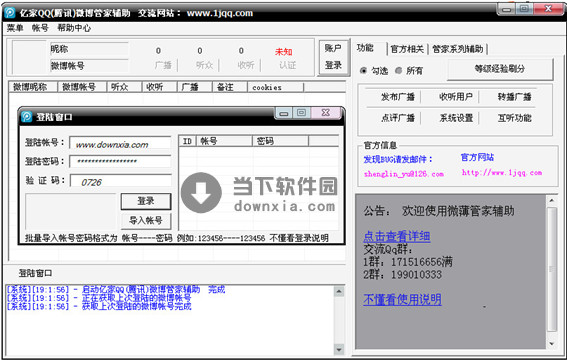Viewport: 567px width, 362px height.
Task: Click the 不懂看使用说明 link
Action: coord(402,299)
